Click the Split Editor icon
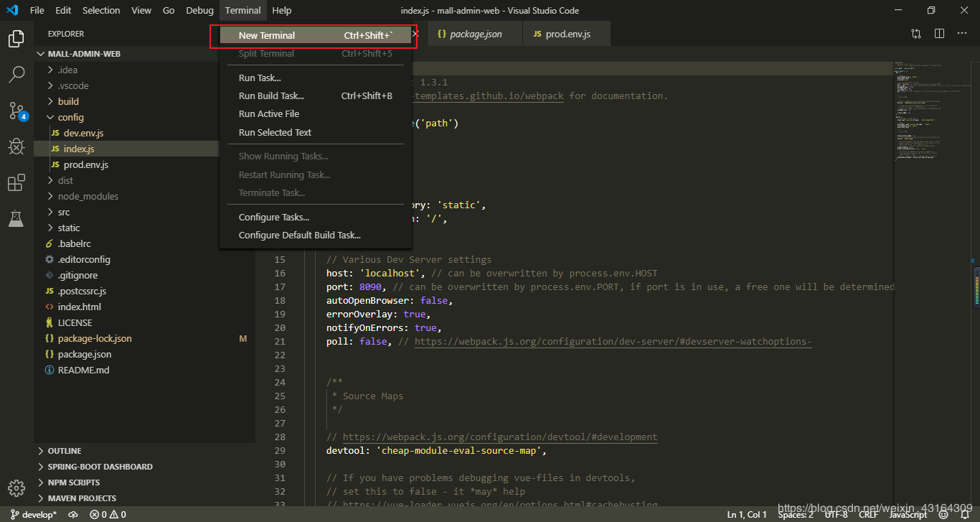This screenshot has width=980, height=522. [x=939, y=34]
